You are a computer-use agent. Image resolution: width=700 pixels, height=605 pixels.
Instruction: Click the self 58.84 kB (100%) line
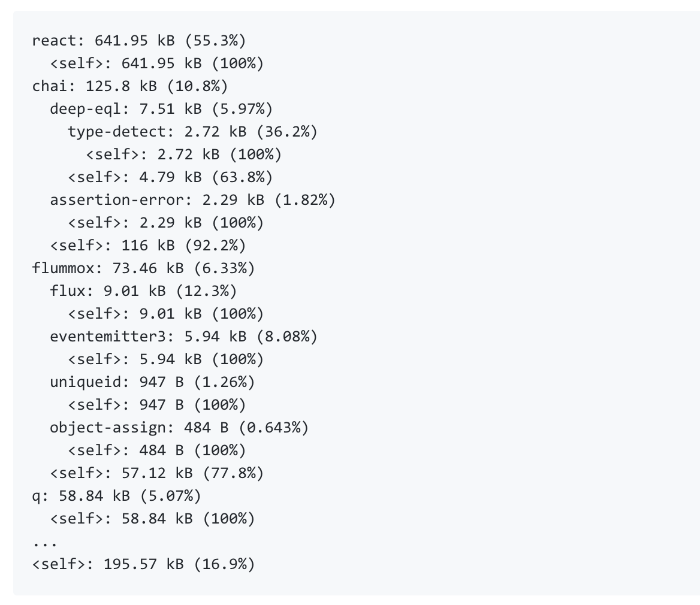pos(152,519)
